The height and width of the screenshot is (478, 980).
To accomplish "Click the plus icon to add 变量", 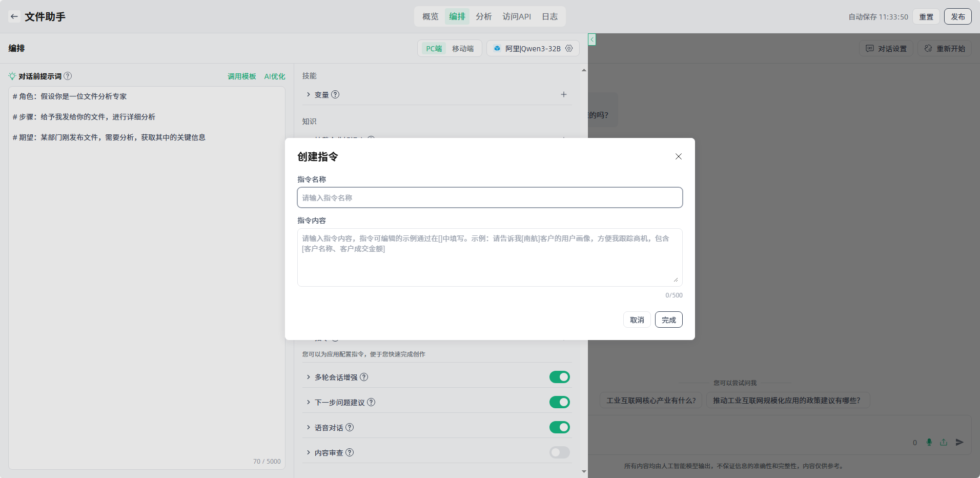I will pyautogui.click(x=563, y=94).
